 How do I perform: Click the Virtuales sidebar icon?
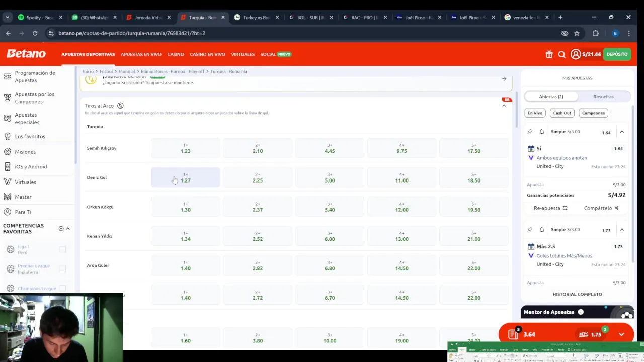(x=7, y=182)
